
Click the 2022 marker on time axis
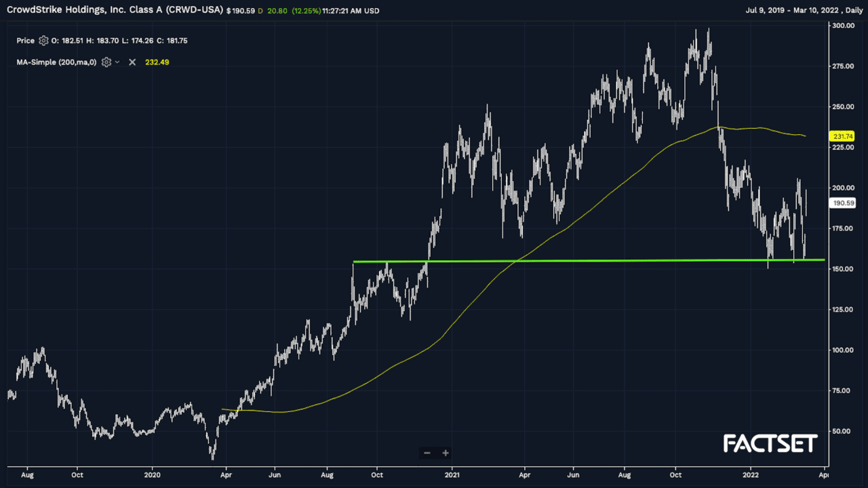(751, 474)
